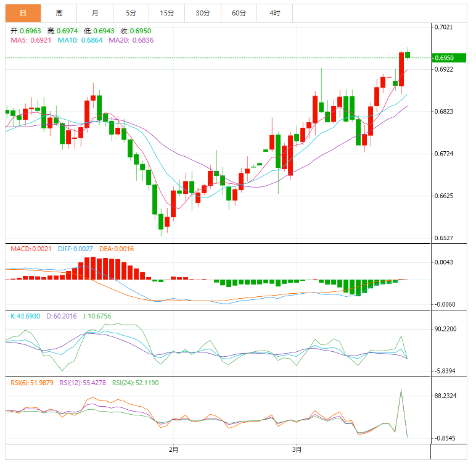The height and width of the screenshot is (466, 476).
Task: Click the open price 开:0.6963 value
Action: (x=26, y=31)
